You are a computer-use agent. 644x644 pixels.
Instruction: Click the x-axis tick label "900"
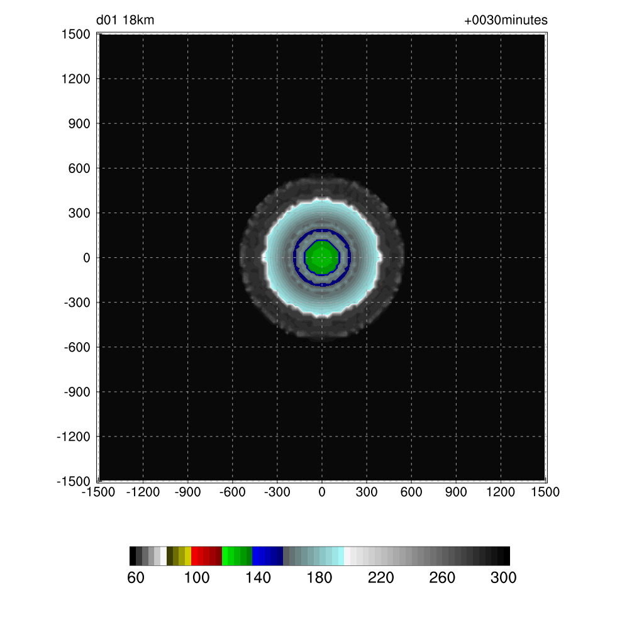456,492
